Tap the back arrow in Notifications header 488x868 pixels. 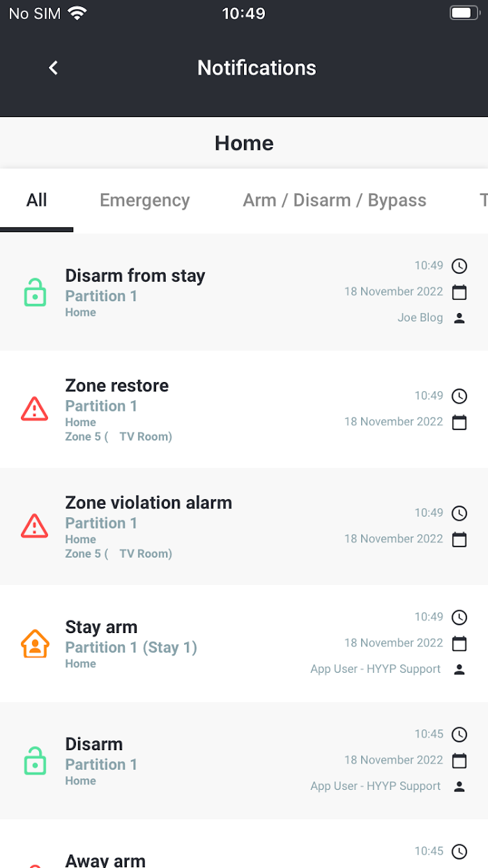[53, 68]
